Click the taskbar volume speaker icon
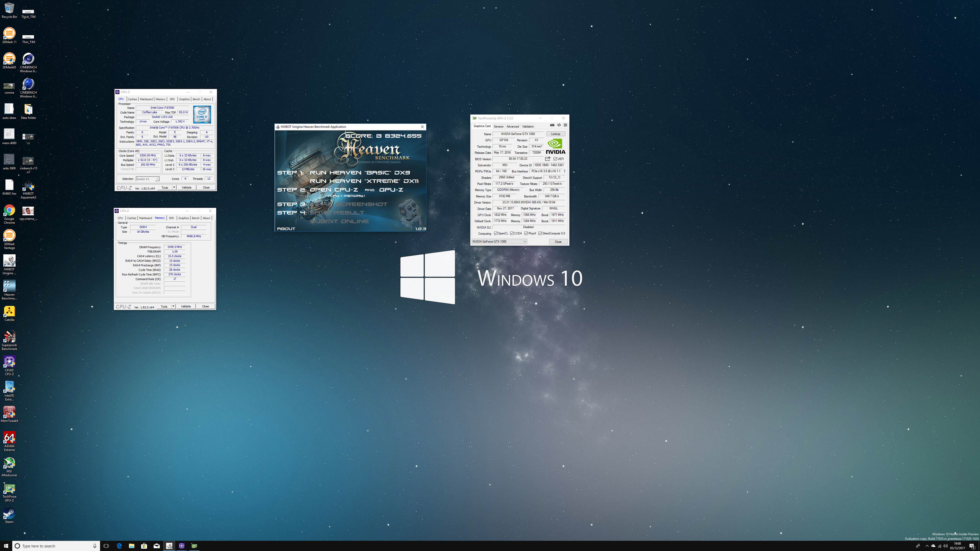This screenshot has width=980, height=551. [x=945, y=546]
